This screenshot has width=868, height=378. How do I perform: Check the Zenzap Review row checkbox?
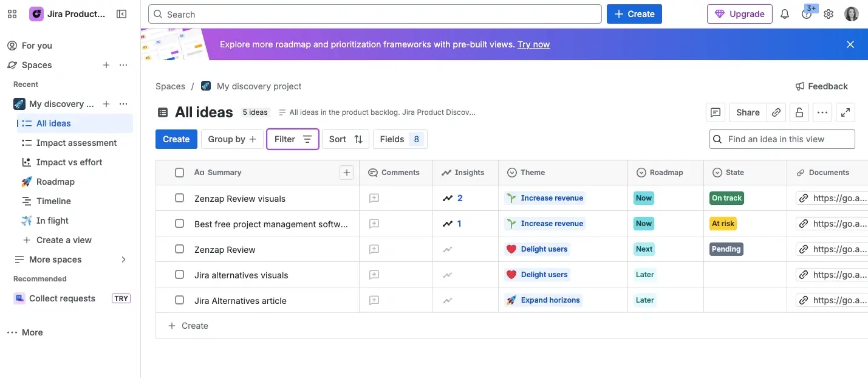(x=179, y=249)
